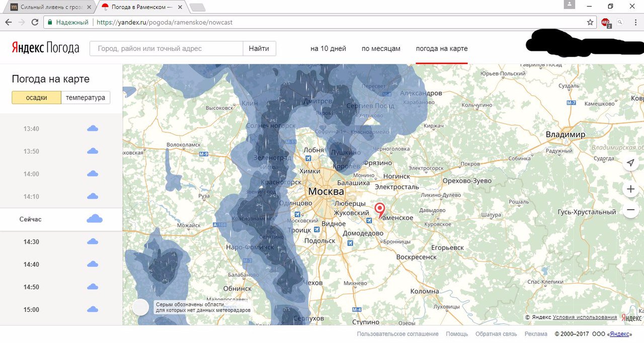Click the Коломна label on the map
644x343 pixels.
coord(425,291)
